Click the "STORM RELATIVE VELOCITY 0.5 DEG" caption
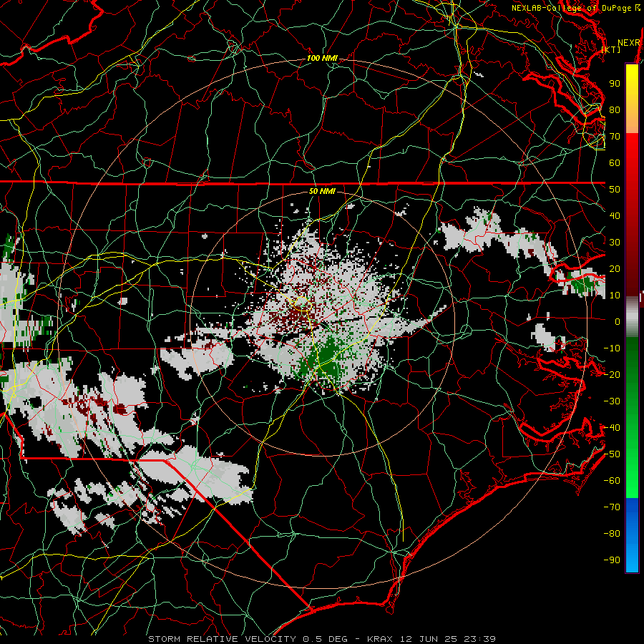 click(248, 639)
